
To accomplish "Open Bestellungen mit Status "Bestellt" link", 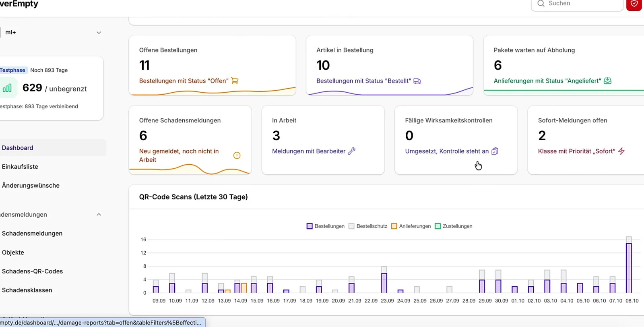I will click(363, 81).
